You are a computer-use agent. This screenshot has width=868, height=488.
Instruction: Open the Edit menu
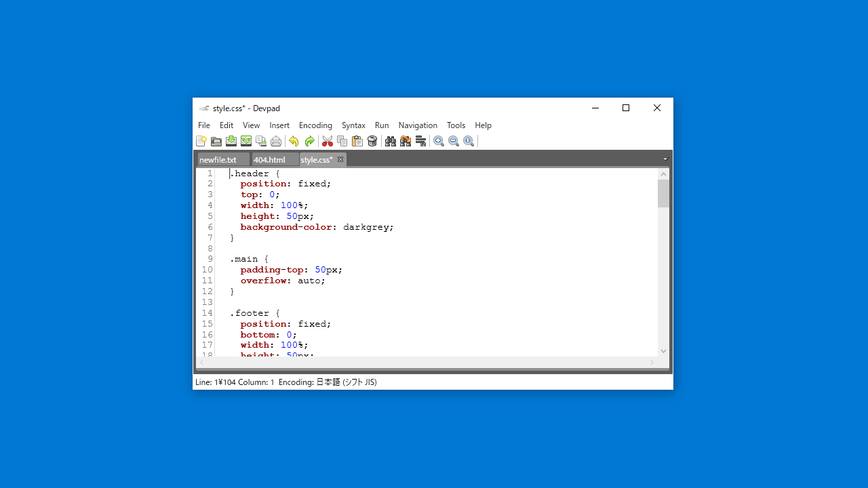(x=226, y=125)
